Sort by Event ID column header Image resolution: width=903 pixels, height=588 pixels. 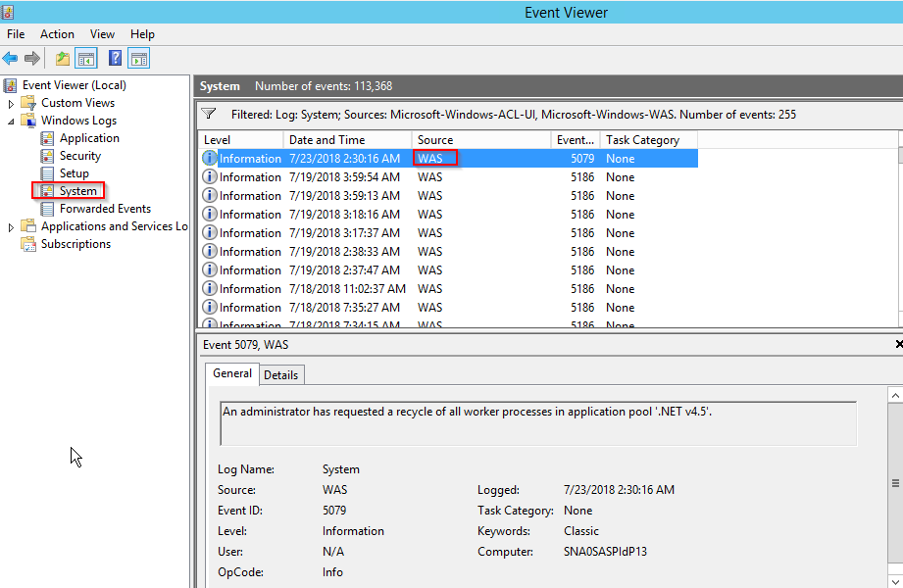(x=576, y=140)
